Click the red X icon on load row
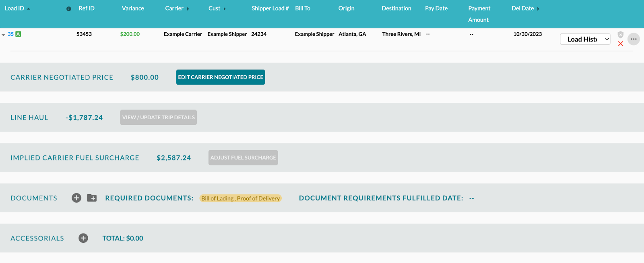 click(x=621, y=44)
